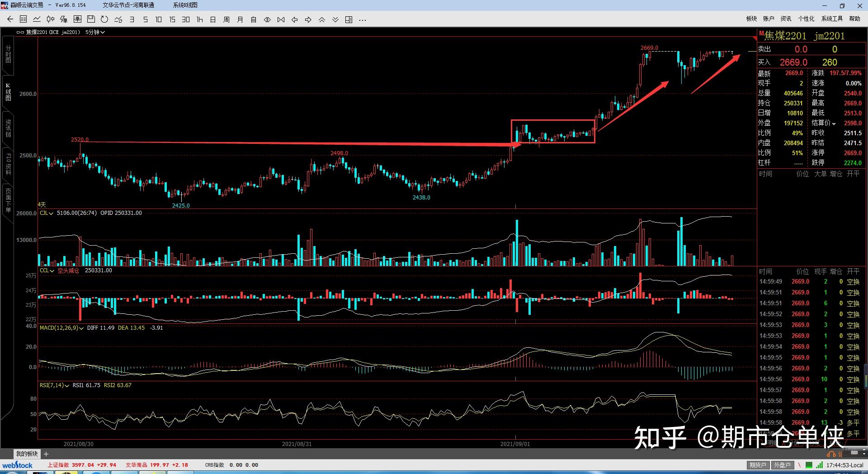This screenshot has width=868, height=474.
Task: Click the refresh circular arrow icon
Action: [x=104, y=19]
